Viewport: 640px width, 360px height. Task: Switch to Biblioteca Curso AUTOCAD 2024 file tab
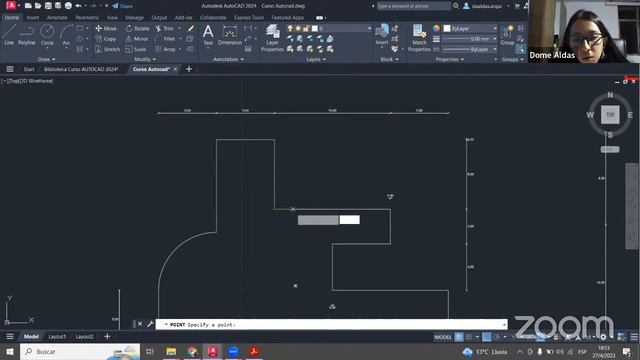coord(81,69)
